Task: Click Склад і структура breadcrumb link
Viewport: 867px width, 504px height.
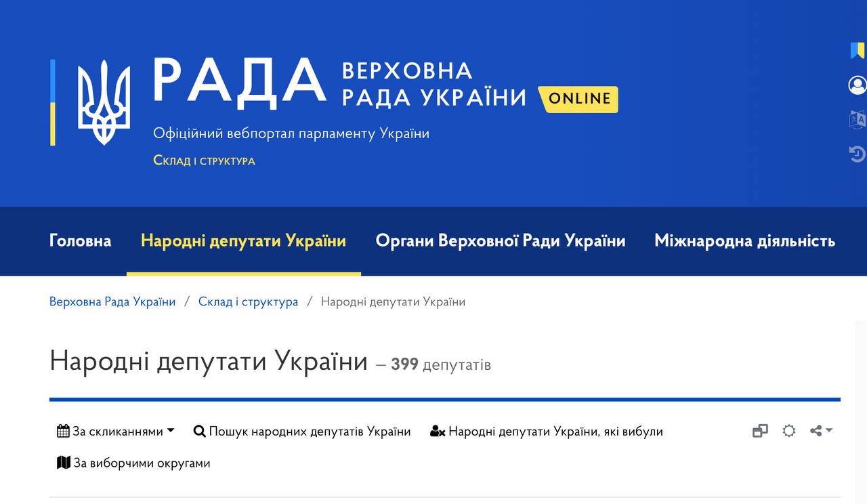Action: pyautogui.click(x=248, y=301)
